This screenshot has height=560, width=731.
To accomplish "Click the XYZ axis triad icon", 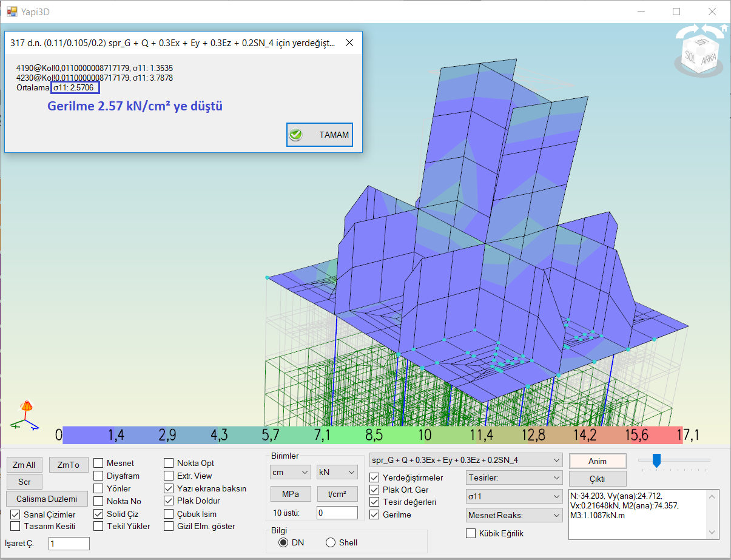I will (25, 416).
